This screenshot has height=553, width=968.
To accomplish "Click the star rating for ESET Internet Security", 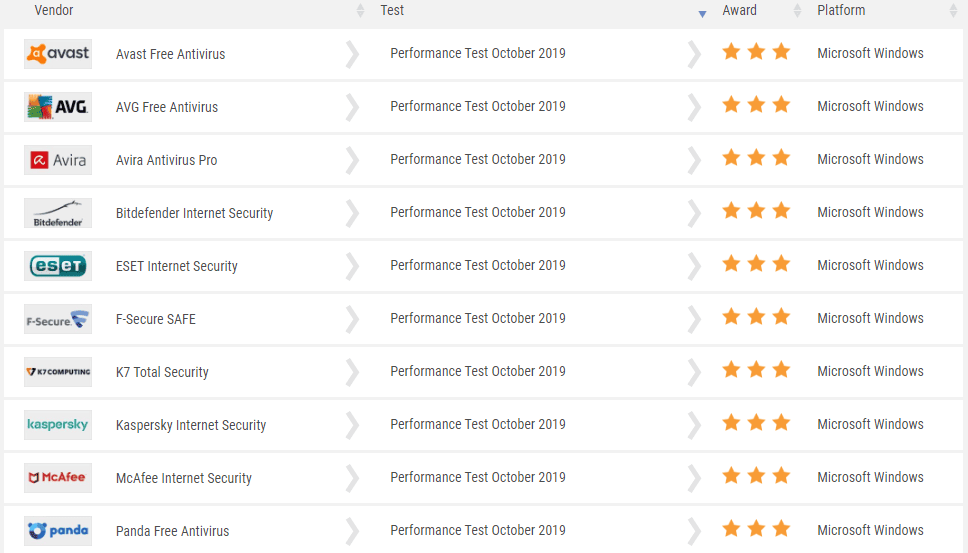I will [x=756, y=264].
